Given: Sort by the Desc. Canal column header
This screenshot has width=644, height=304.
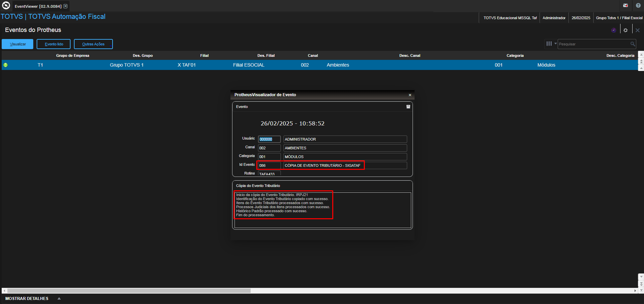Looking at the screenshot, I should tap(410, 55).
